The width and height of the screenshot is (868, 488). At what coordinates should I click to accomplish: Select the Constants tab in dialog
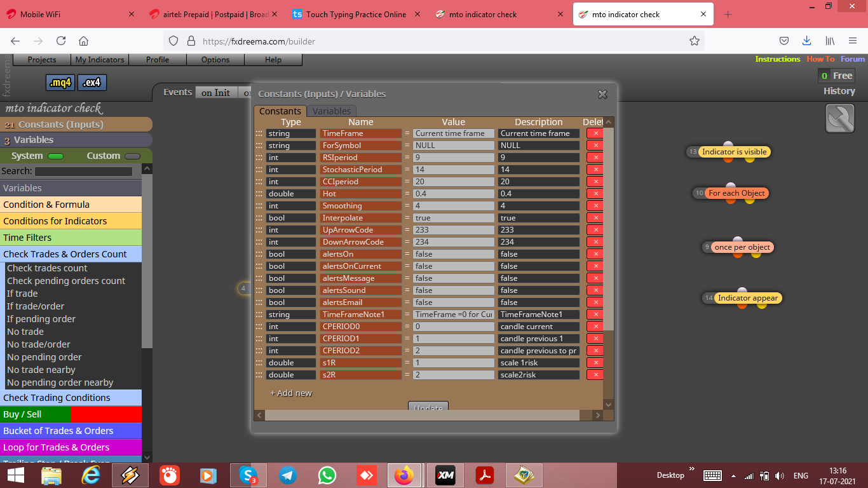(x=280, y=111)
